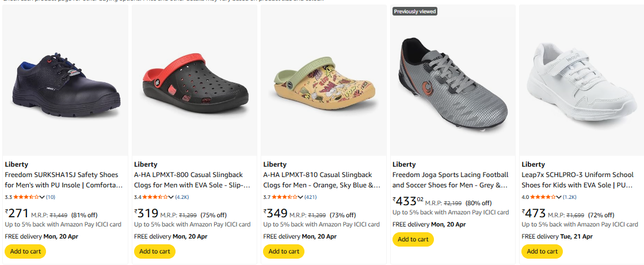Add LPMXT-800 clogs to cart
The image size is (644, 265).
tap(155, 251)
